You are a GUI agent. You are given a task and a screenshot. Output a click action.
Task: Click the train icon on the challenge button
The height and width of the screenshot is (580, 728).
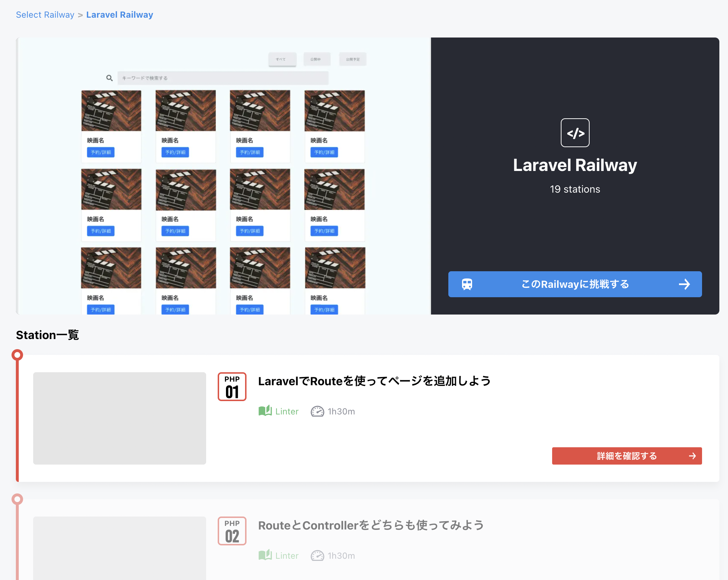pyautogui.click(x=467, y=284)
